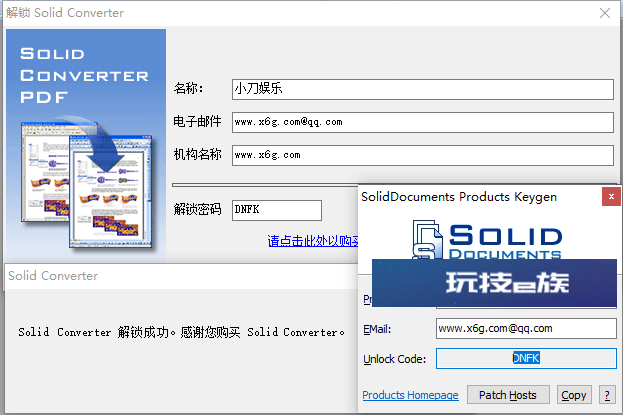Click the name field containing 小刀娱乐

(x=423, y=89)
